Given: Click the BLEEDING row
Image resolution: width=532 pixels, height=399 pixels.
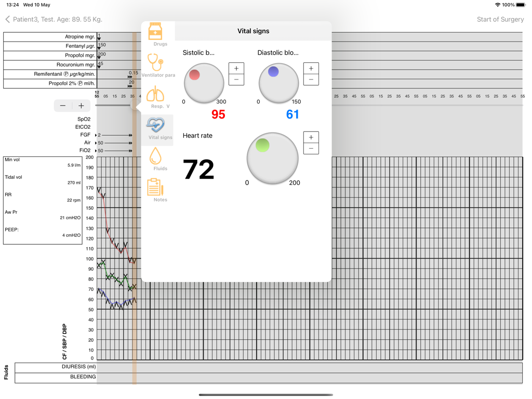Looking at the screenshot, I should click(269, 378).
